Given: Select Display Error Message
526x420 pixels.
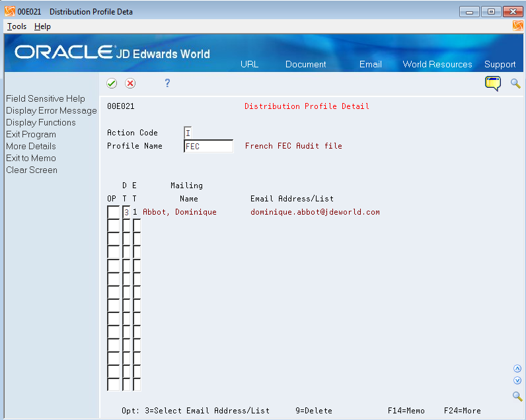Looking at the screenshot, I should point(52,111).
